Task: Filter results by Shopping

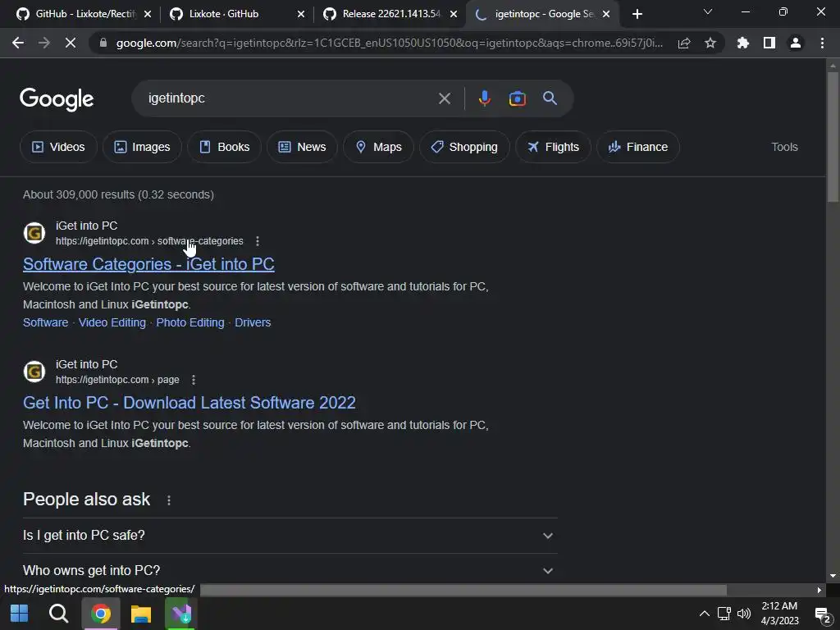Action: tap(464, 147)
